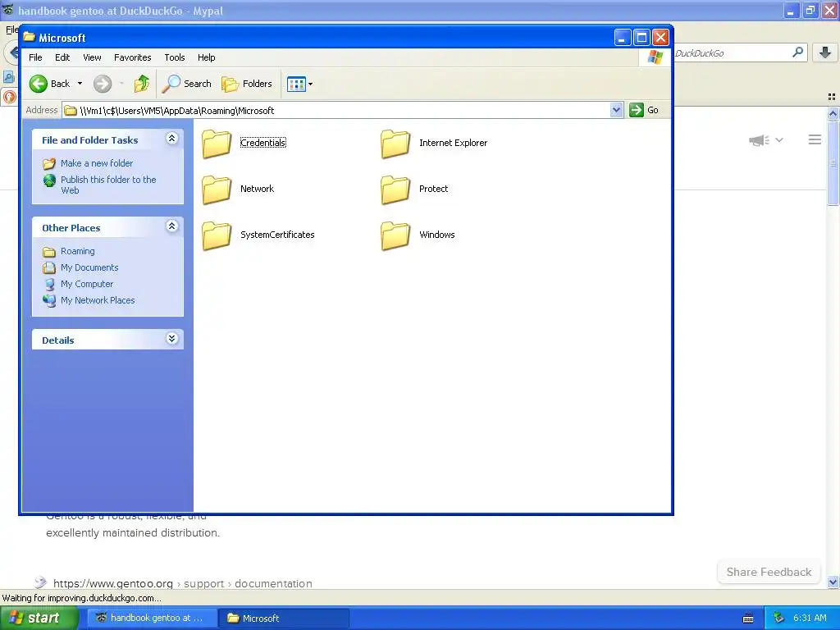Expand the address bar dropdown list
Image resolution: width=840 pixels, height=630 pixels.
click(x=616, y=111)
